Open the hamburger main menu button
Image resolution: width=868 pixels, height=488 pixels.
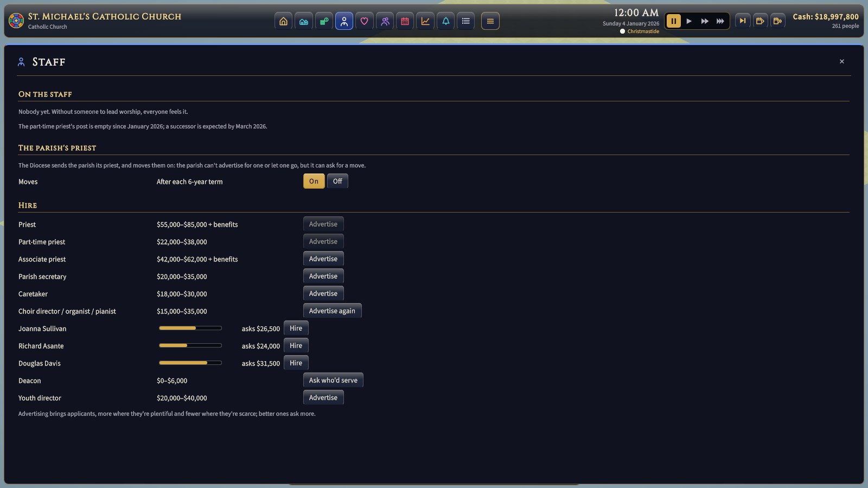[x=490, y=21]
